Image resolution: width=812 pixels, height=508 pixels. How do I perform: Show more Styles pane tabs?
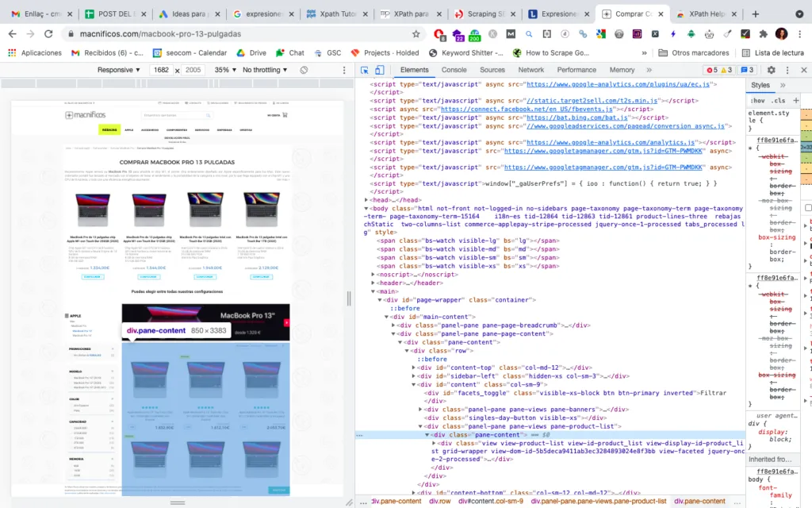click(783, 85)
